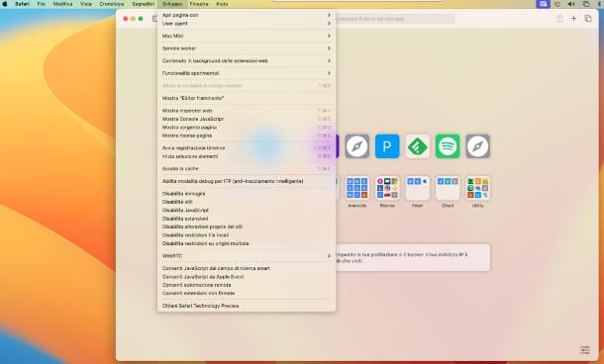The width and height of the screenshot is (604, 364).
Task: Open the Vista menu
Action: click(x=86, y=4)
